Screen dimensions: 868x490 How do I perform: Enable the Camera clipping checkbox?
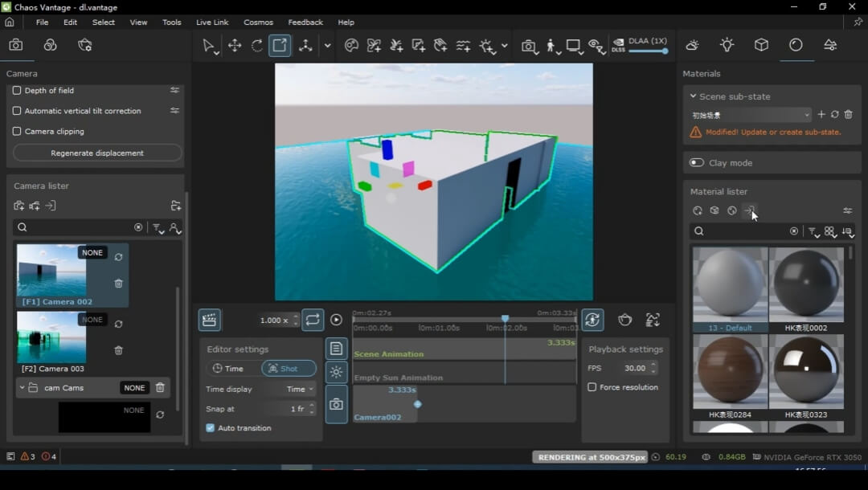[x=17, y=131]
